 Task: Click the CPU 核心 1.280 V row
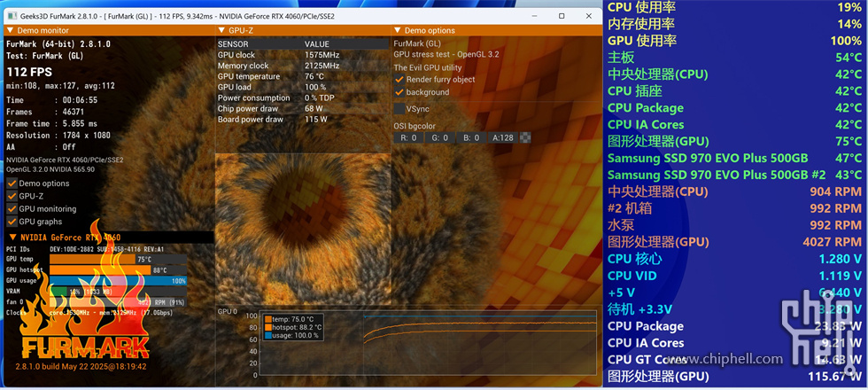click(x=734, y=259)
